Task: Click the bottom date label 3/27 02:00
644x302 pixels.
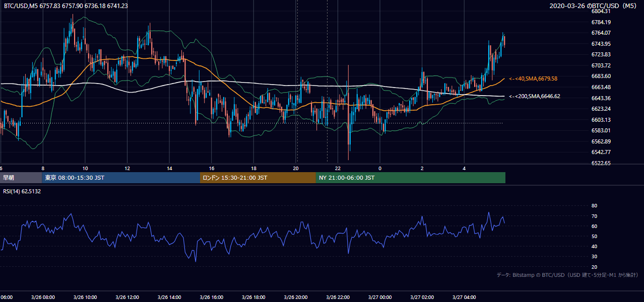Action: coord(422,297)
